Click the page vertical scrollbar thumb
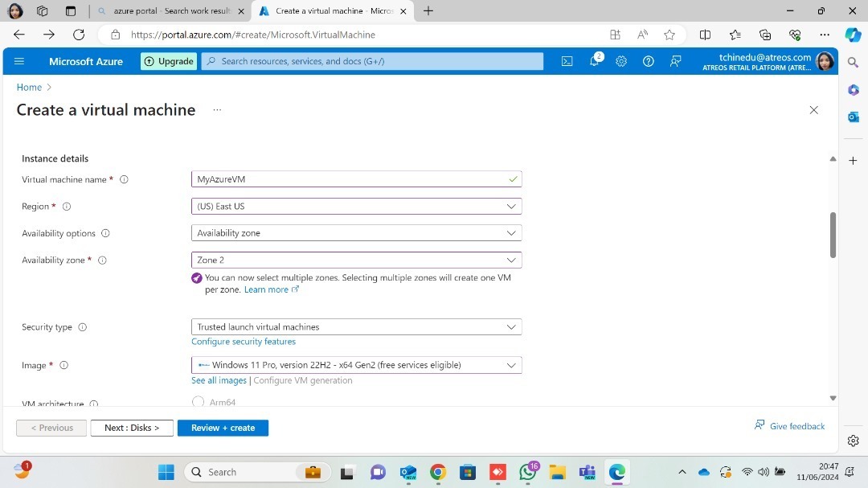The width and height of the screenshot is (868, 488). pyautogui.click(x=833, y=235)
